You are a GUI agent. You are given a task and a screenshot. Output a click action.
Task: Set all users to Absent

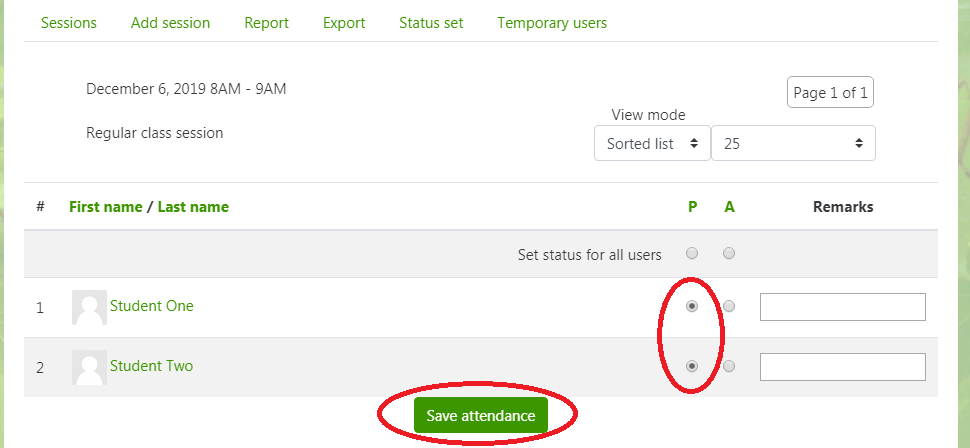(x=729, y=253)
